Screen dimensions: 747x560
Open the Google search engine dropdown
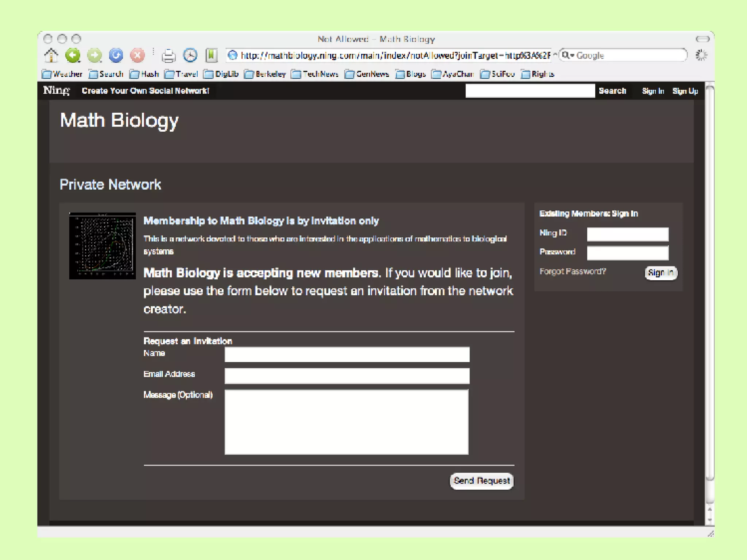tap(568, 55)
